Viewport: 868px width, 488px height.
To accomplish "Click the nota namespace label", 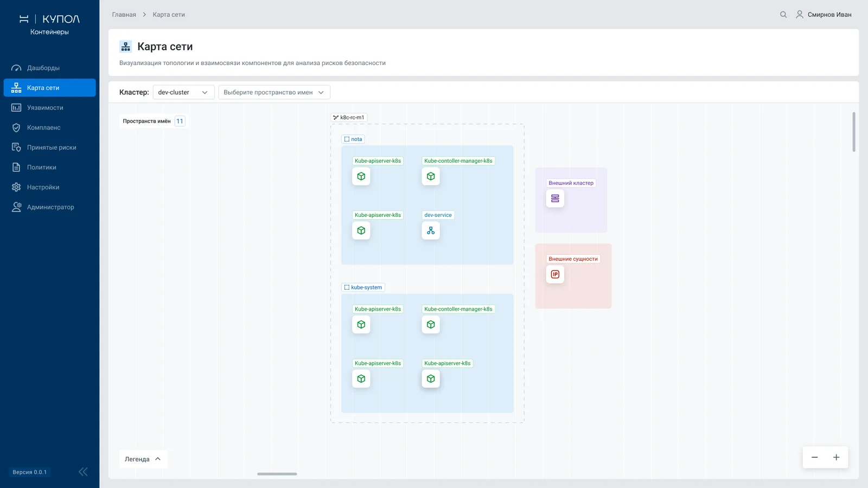I will (353, 139).
